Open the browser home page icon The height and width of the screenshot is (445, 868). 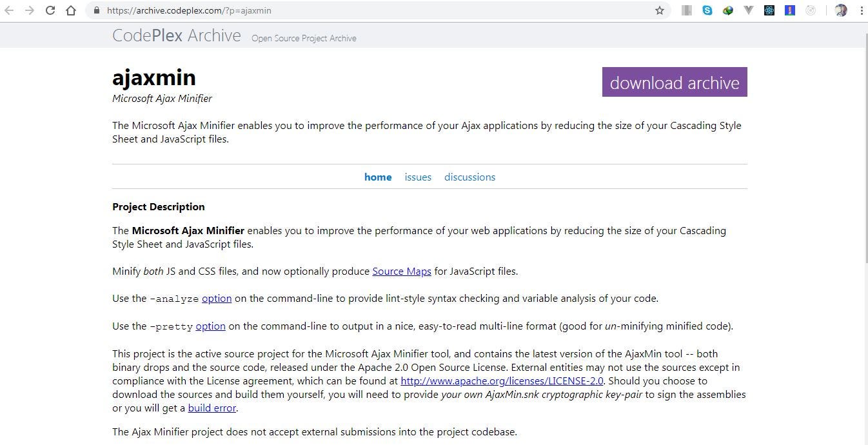point(71,10)
